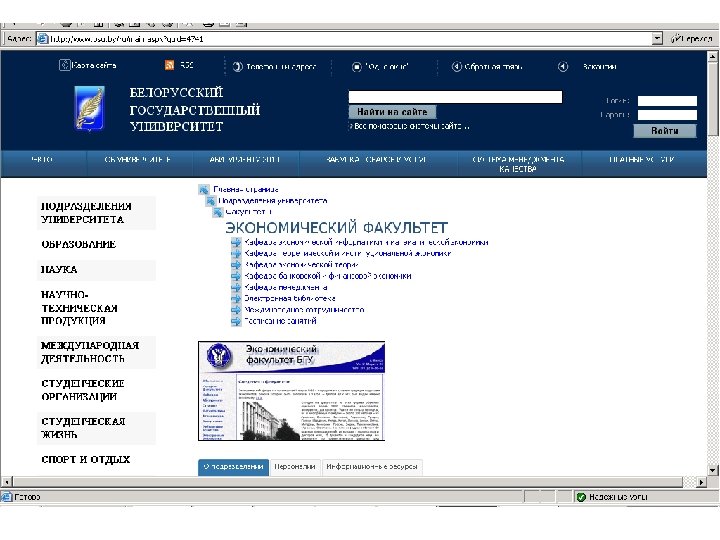The height and width of the screenshot is (540, 720).
Task: Click the phones and addresses icon
Action: [x=237, y=67]
